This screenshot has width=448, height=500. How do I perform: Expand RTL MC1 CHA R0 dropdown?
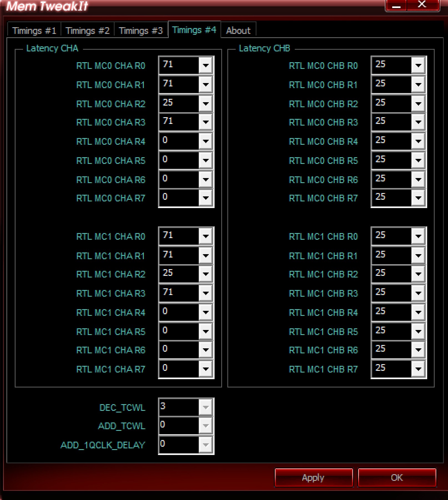205,236
